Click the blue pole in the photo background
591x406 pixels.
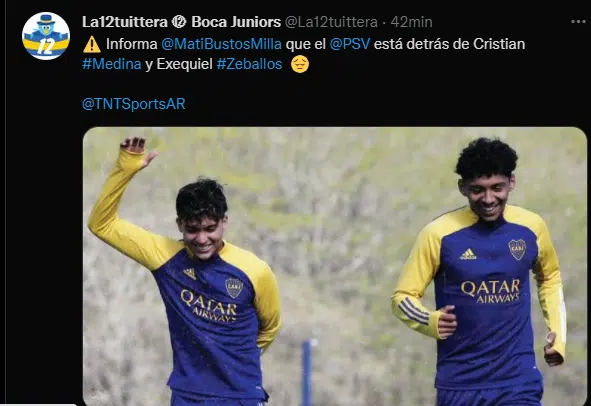pos(308,372)
